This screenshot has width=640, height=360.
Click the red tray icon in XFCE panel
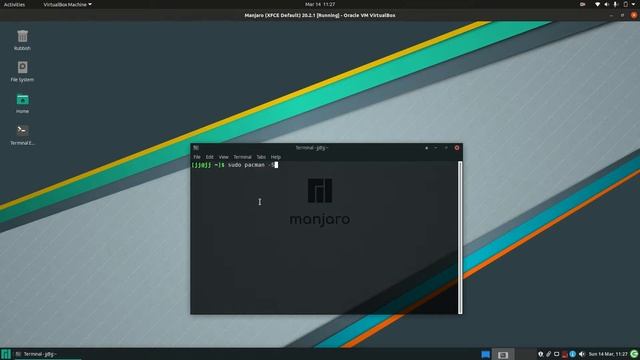coord(564,354)
